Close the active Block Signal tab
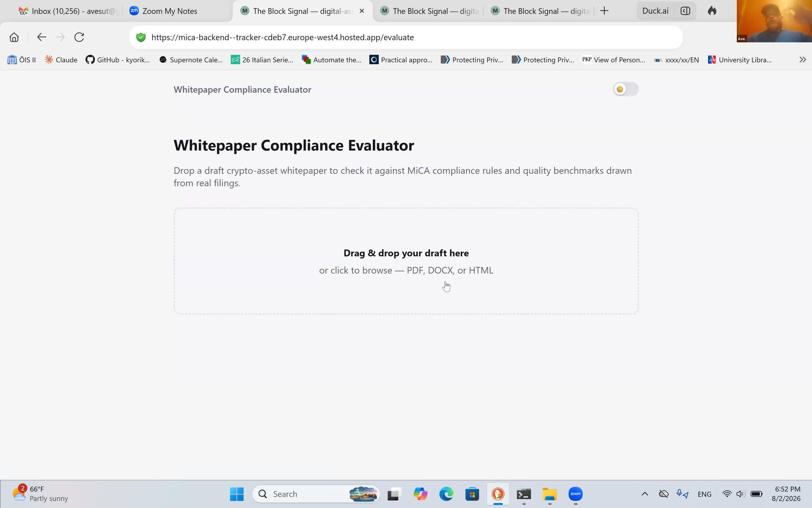812x508 pixels. (x=362, y=11)
